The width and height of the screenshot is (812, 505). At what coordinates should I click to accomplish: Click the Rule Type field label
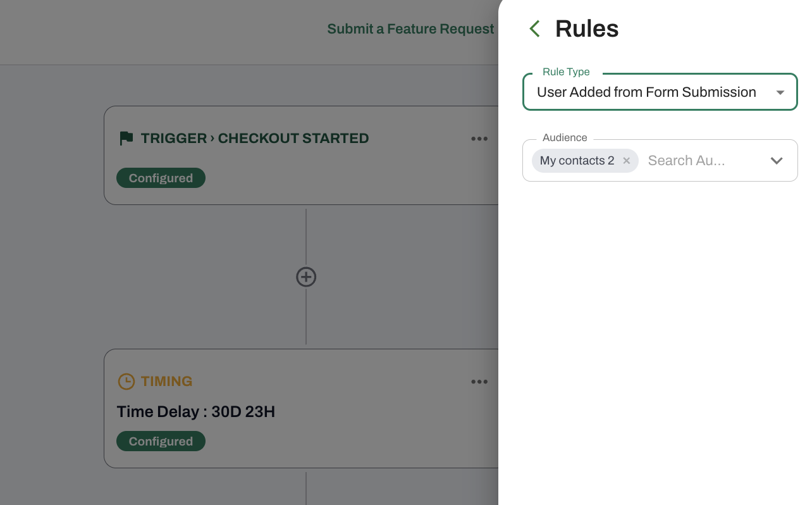(566, 72)
